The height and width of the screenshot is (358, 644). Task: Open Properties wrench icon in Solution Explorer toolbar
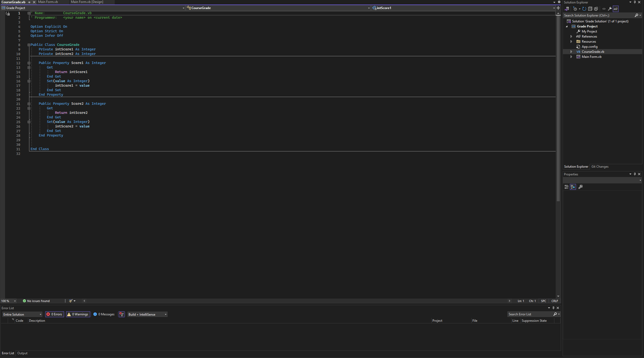pos(610,9)
